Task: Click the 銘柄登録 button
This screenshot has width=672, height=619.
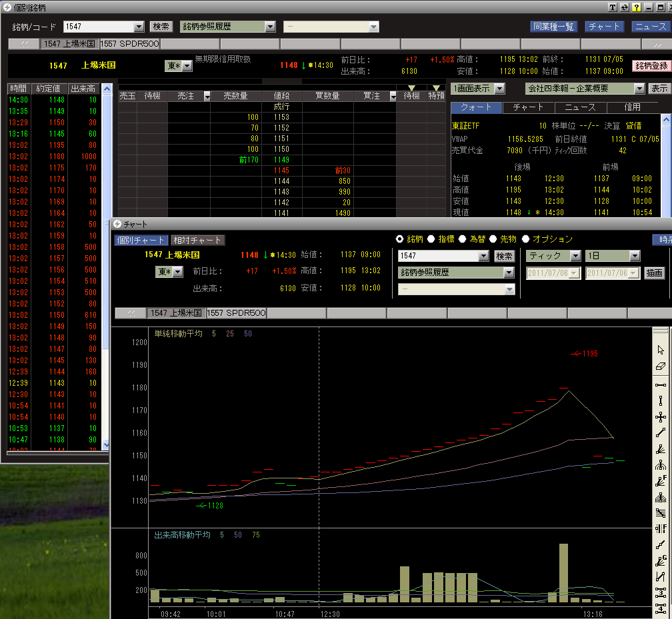Action: 651,66
